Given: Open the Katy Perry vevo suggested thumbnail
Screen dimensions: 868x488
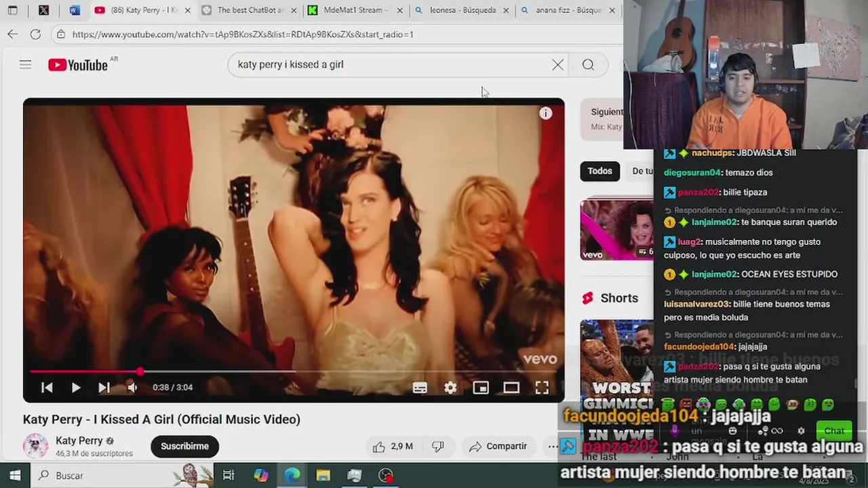Looking at the screenshot, I should click(616, 228).
